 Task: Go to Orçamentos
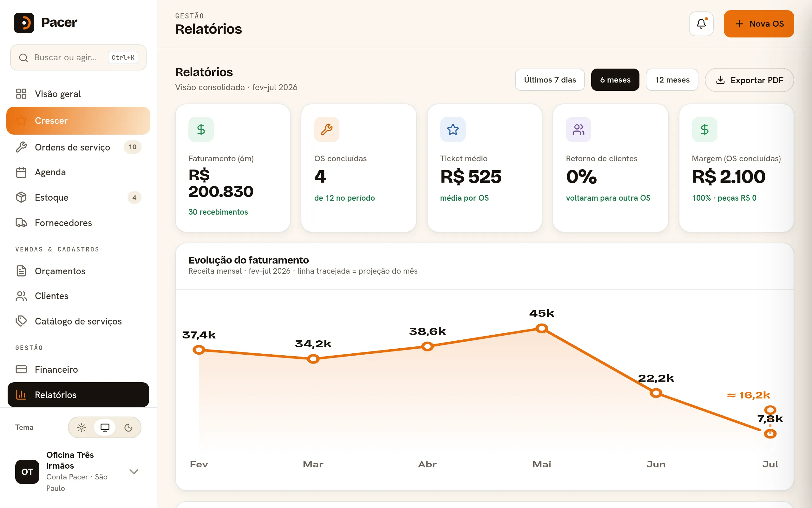point(78,271)
